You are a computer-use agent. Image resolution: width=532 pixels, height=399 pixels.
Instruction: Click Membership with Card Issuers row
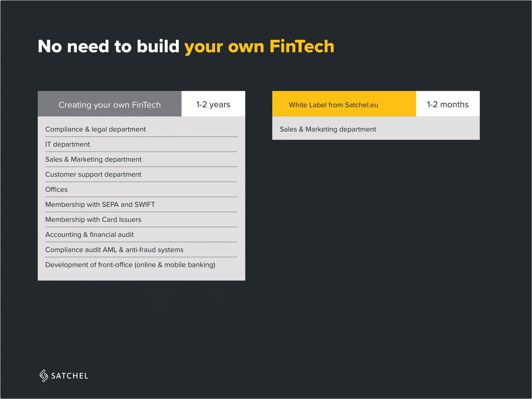click(x=93, y=220)
